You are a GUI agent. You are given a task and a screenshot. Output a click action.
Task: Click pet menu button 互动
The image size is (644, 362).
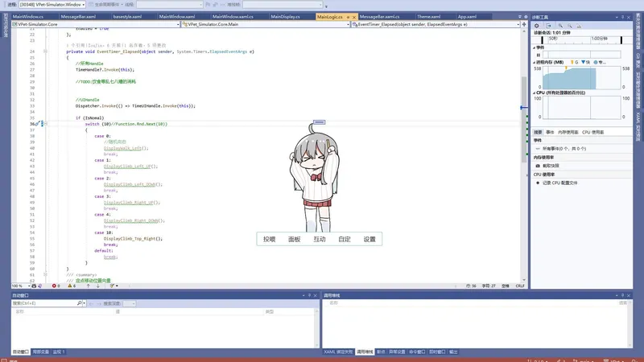coord(320,239)
